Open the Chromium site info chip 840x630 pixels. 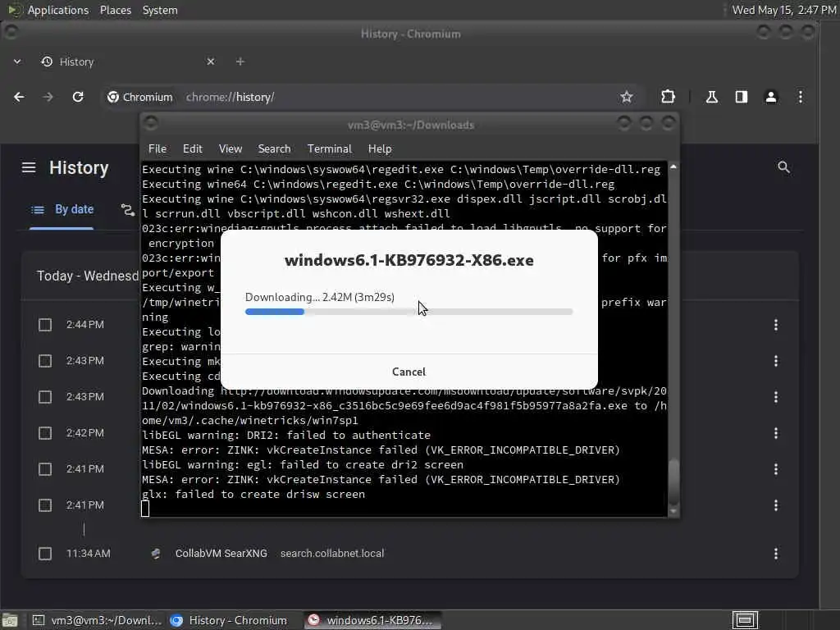point(140,97)
